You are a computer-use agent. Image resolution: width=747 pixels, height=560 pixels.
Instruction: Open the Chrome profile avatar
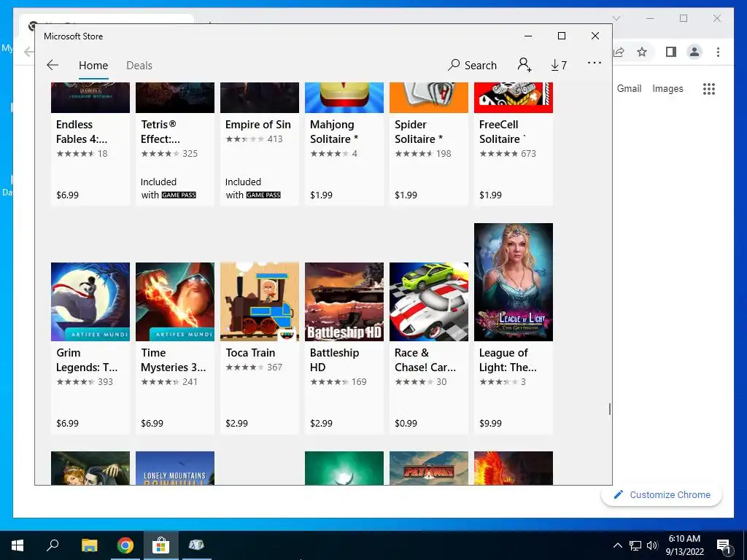(x=694, y=52)
